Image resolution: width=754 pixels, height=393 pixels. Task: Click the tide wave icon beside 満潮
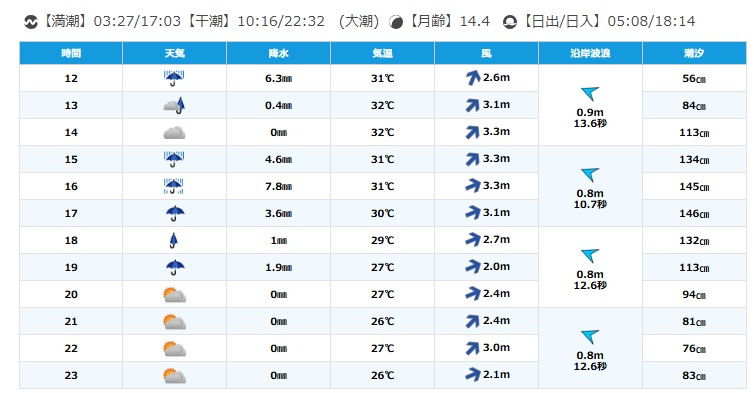[x=31, y=22]
